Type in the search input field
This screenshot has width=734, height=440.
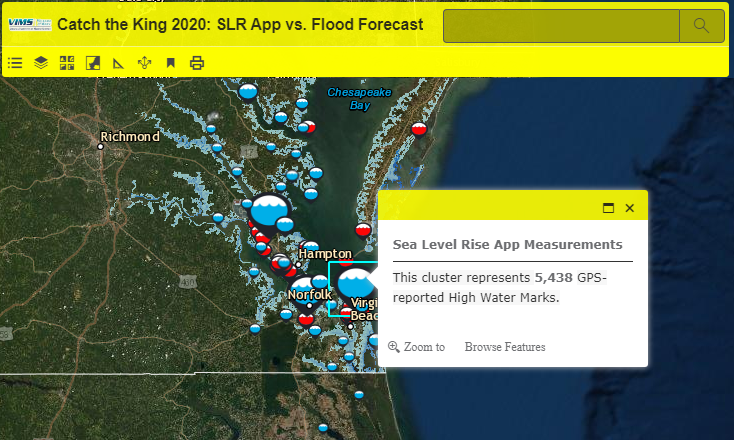pos(561,26)
